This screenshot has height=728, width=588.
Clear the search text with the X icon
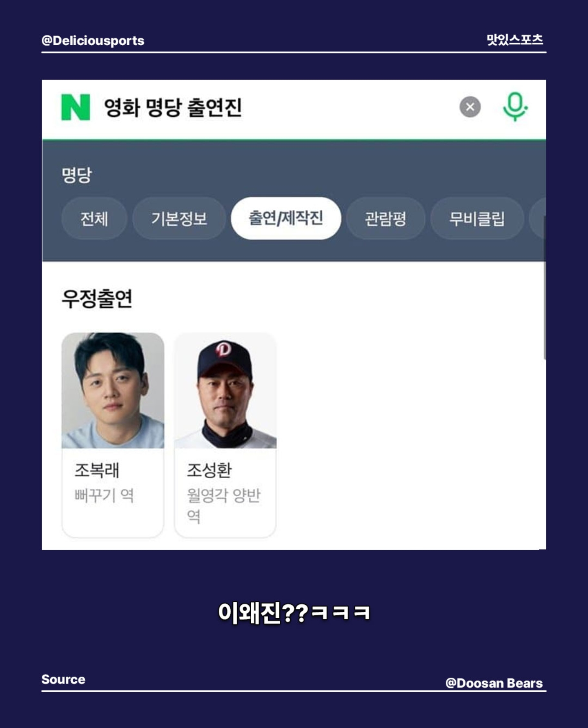470,107
